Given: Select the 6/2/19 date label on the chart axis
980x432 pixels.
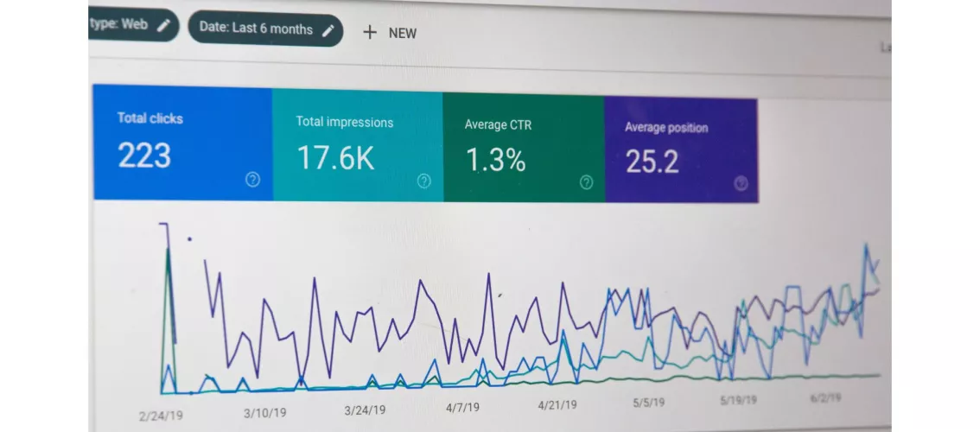Looking at the screenshot, I should (824, 399).
